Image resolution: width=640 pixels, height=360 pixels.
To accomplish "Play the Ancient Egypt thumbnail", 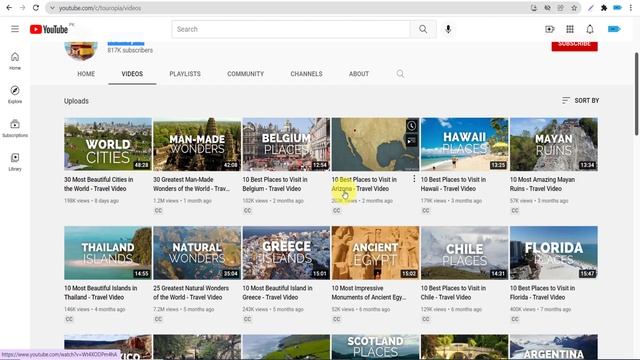I will [376, 253].
